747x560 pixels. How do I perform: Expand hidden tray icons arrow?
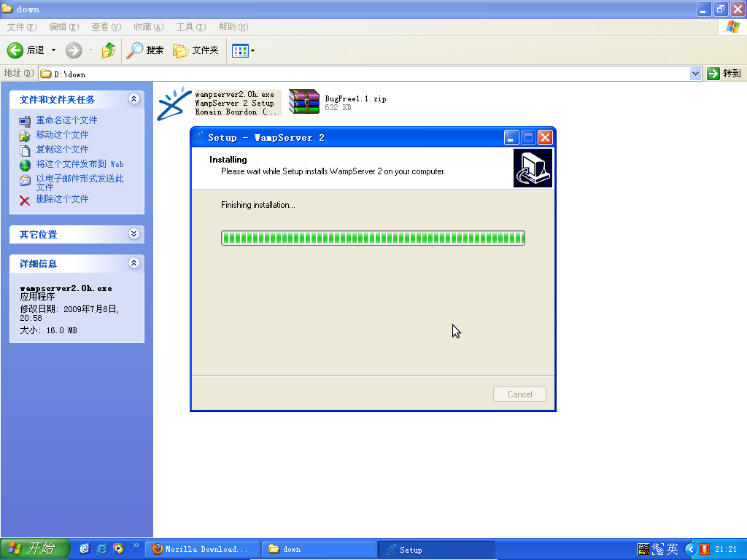pyautogui.click(x=690, y=549)
